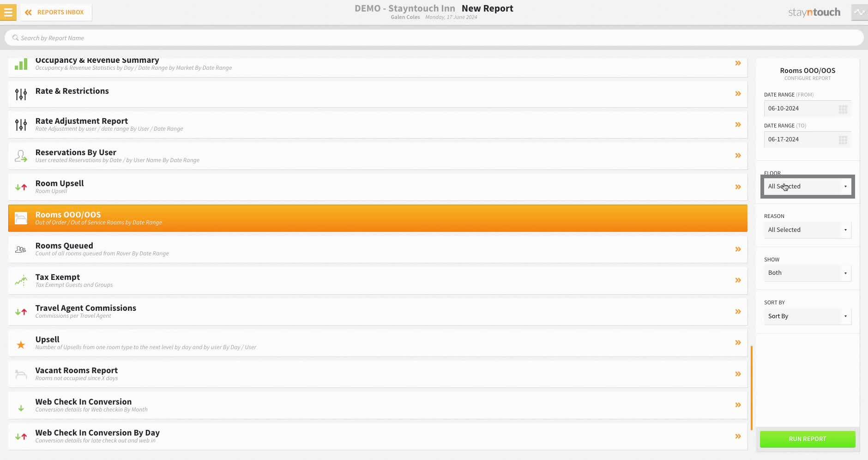Expand Rate & Restrictions with chevron
868x460 pixels.
tap(738, 94)
